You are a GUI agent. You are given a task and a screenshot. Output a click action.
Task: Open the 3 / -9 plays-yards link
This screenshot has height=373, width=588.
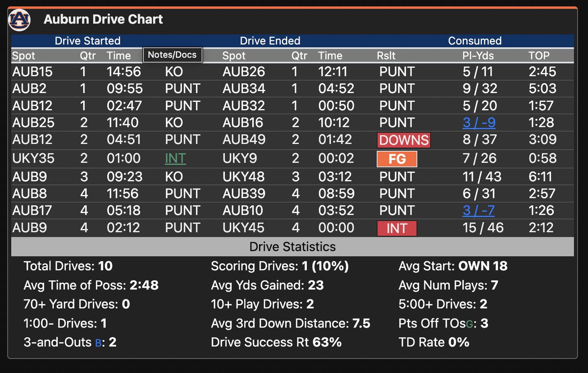pyautogui.click(x=479, y=122)
